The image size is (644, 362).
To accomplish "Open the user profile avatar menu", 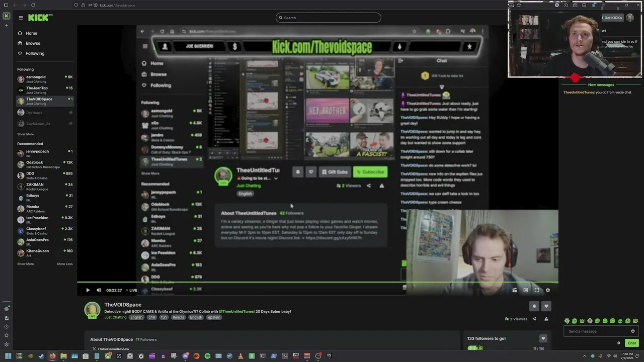I will coord(630,18).
